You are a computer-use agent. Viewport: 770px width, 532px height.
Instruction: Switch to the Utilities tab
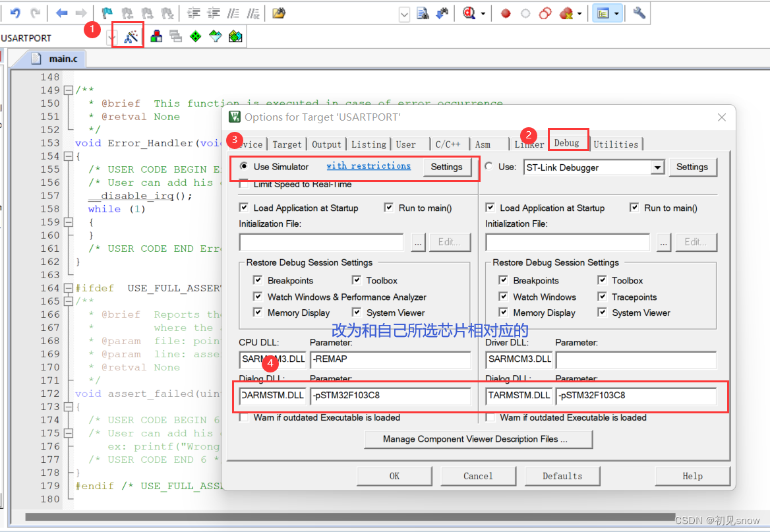pyautogui.click(x=616, y=144)
